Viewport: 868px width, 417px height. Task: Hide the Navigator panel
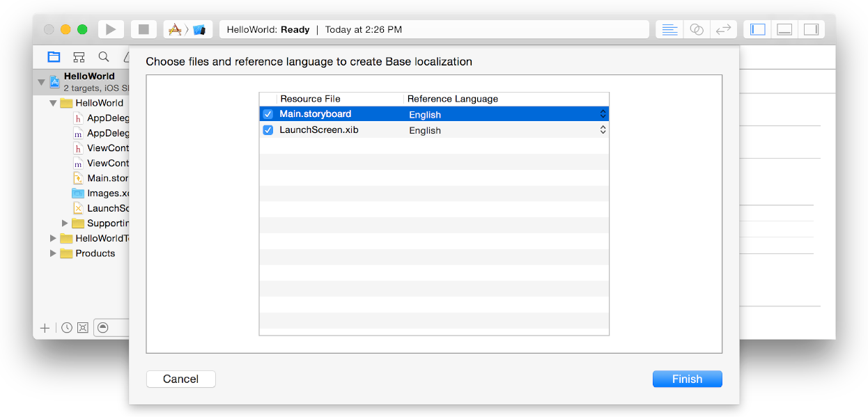[757, 29]
